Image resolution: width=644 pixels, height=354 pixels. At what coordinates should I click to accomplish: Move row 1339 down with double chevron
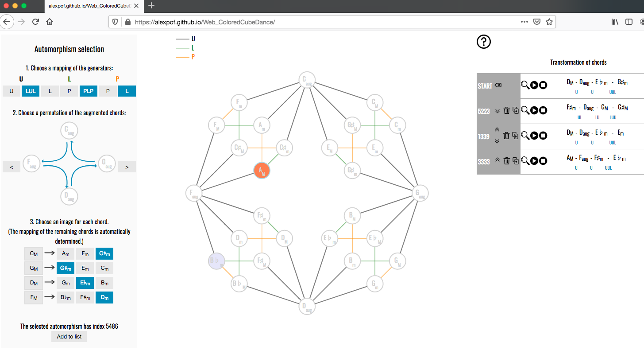[x=497, y=141]
